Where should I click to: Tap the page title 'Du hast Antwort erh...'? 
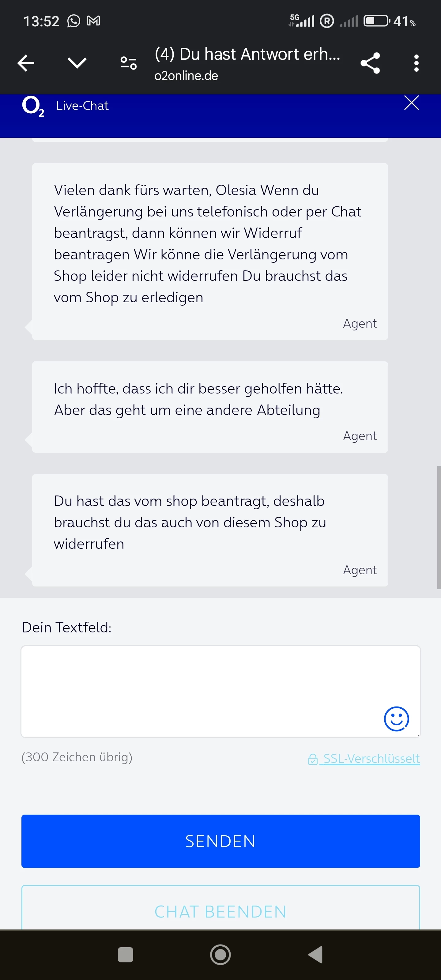247,54
